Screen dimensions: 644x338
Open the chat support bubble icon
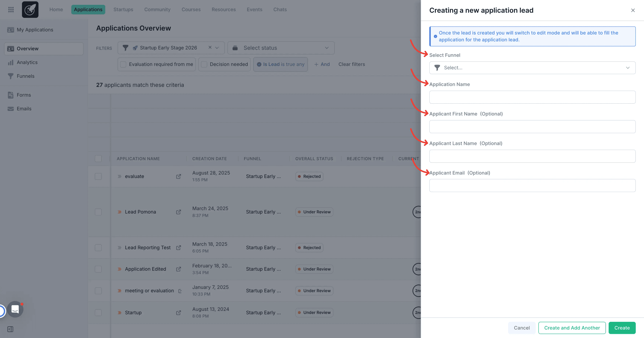point(15,309)
